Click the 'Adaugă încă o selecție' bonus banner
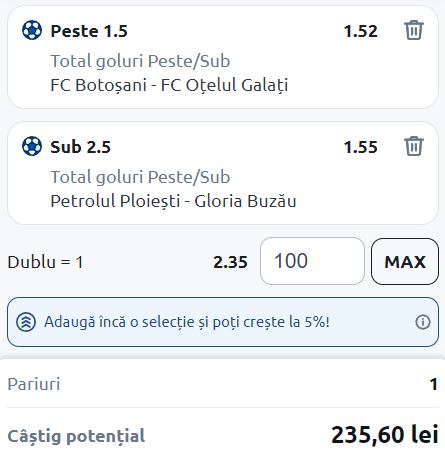The image size is (445, 450). (x=223, y=322)
